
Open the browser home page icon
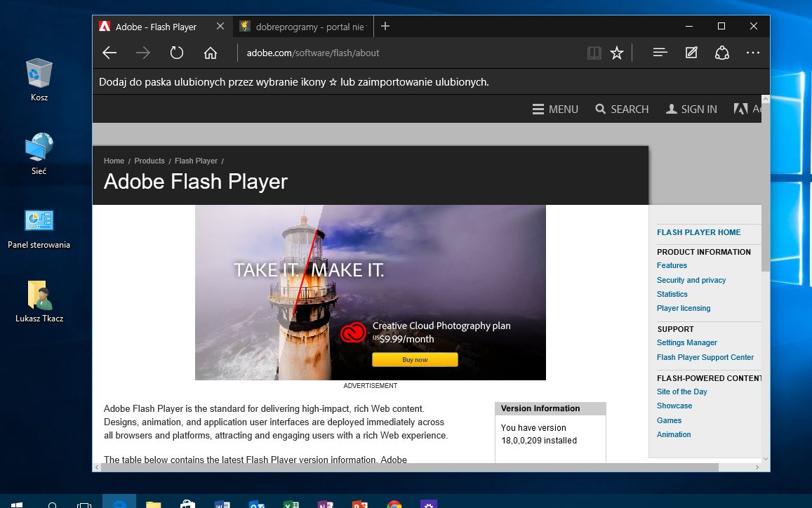211,53
